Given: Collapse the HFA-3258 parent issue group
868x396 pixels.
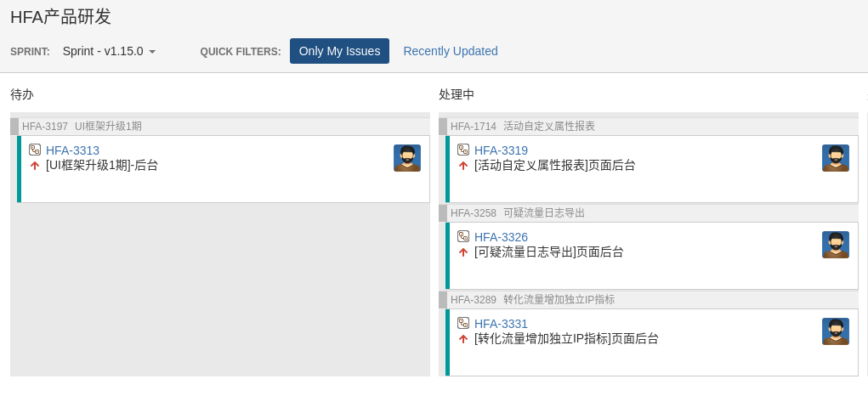Looking at the screenshot, I should pyautogui.click(x=443, y=213).
